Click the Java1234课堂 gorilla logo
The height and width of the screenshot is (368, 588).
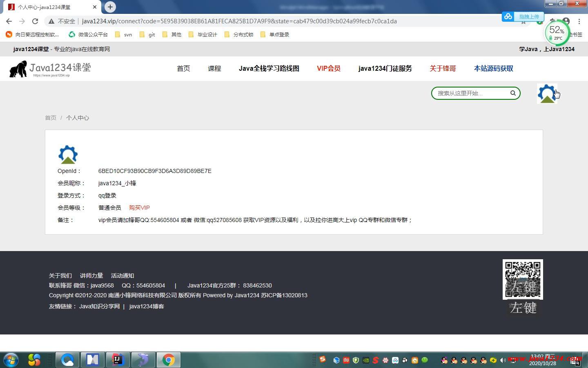click(50, 69)
